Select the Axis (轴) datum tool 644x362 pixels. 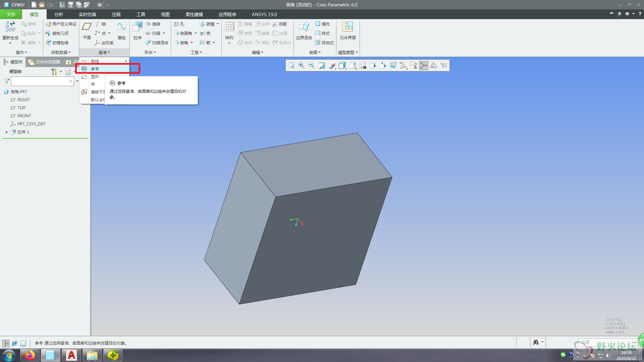tap(100, 24)
